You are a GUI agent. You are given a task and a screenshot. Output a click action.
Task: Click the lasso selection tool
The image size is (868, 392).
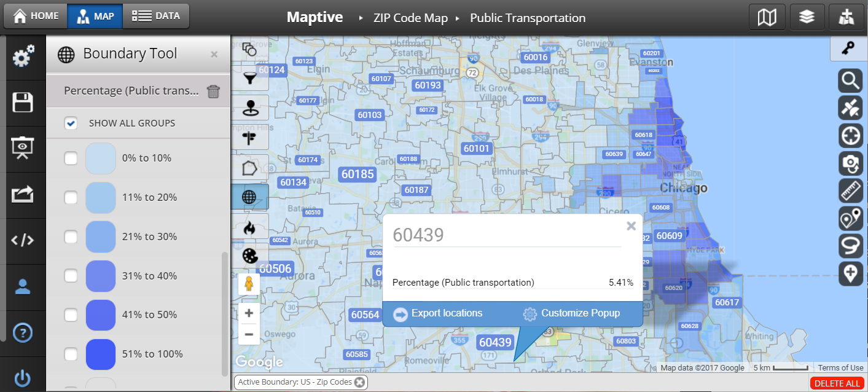pos(851,246)
